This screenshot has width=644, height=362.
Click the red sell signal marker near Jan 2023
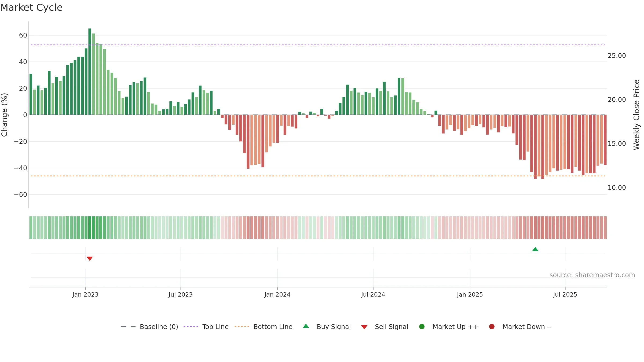click(90, 258)
